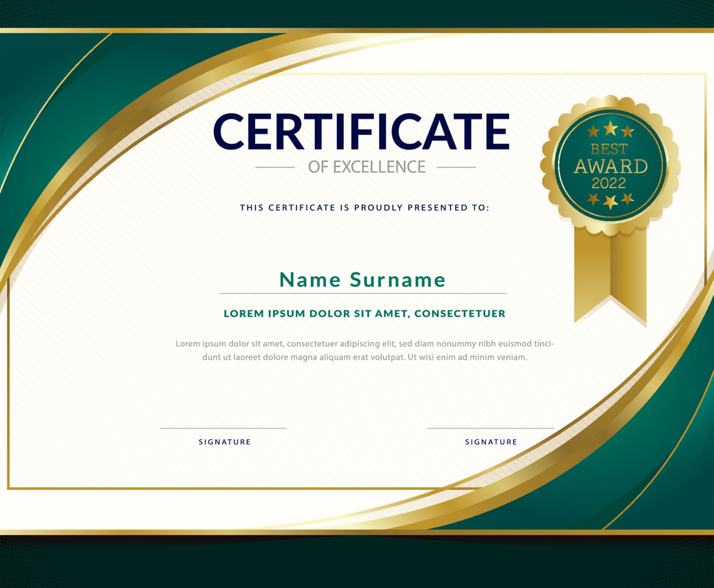Screen dimensions: 714x588
Task: Click the left SIGNATURE label
Action: pyautogui.click(x=224, y=442)
